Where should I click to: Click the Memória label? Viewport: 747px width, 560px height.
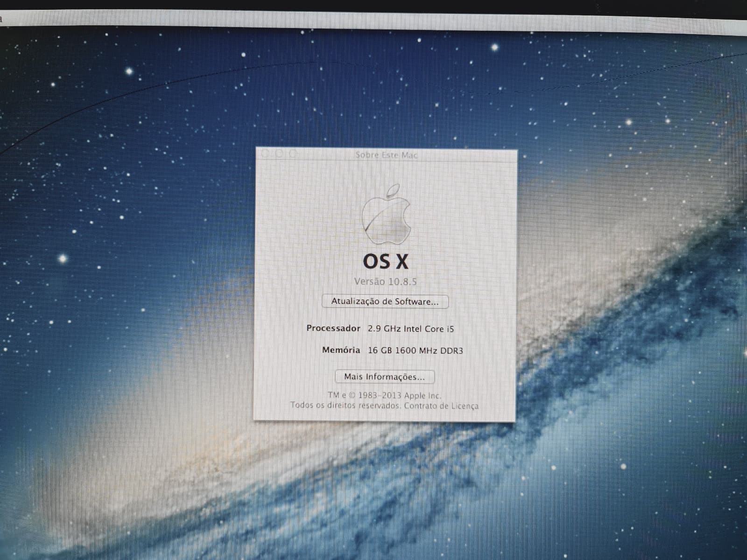[341, 350]
